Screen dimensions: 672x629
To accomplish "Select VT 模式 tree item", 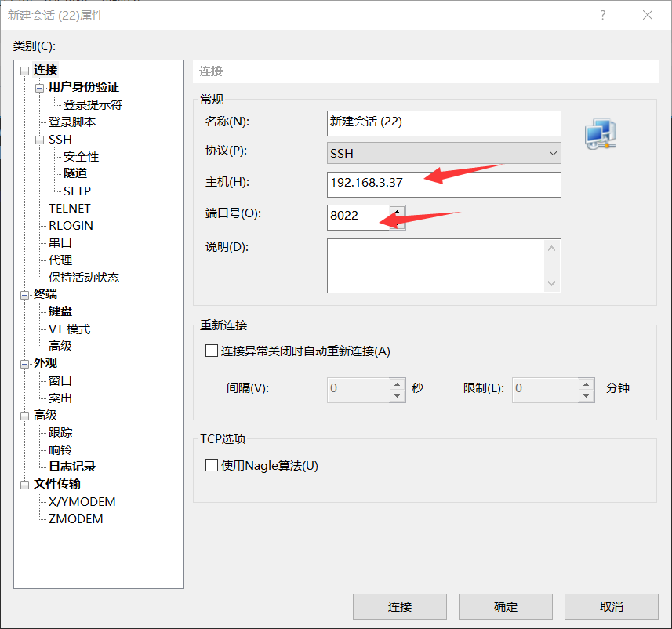I will tap(70, 329).
